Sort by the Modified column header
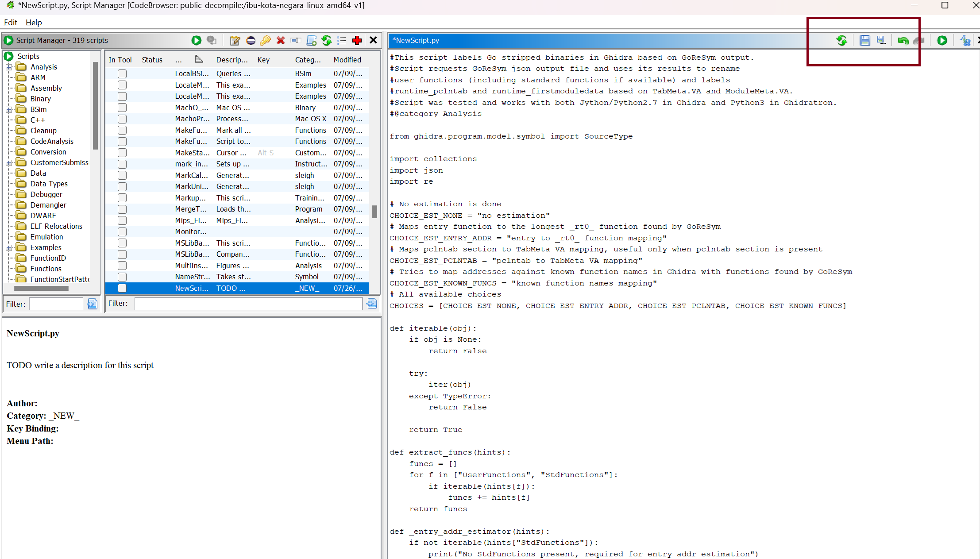Screen dimensions: 980x559 (347, 60)
